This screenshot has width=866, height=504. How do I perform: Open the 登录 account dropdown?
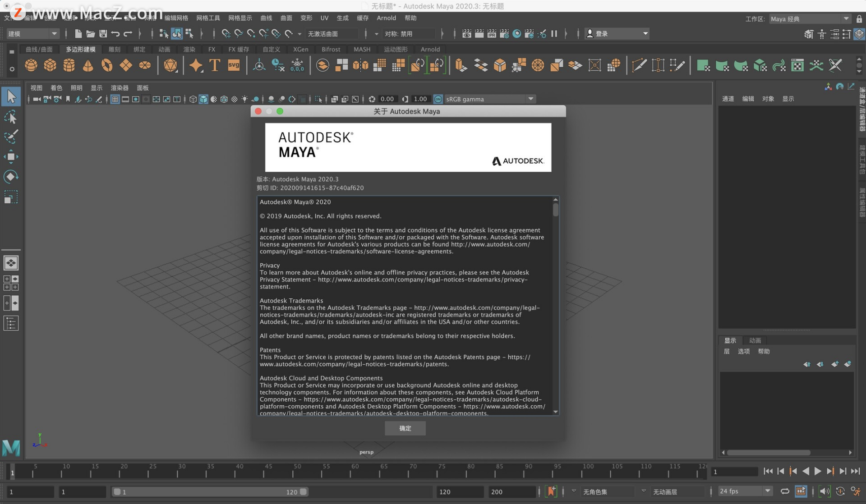click(617, 34)
